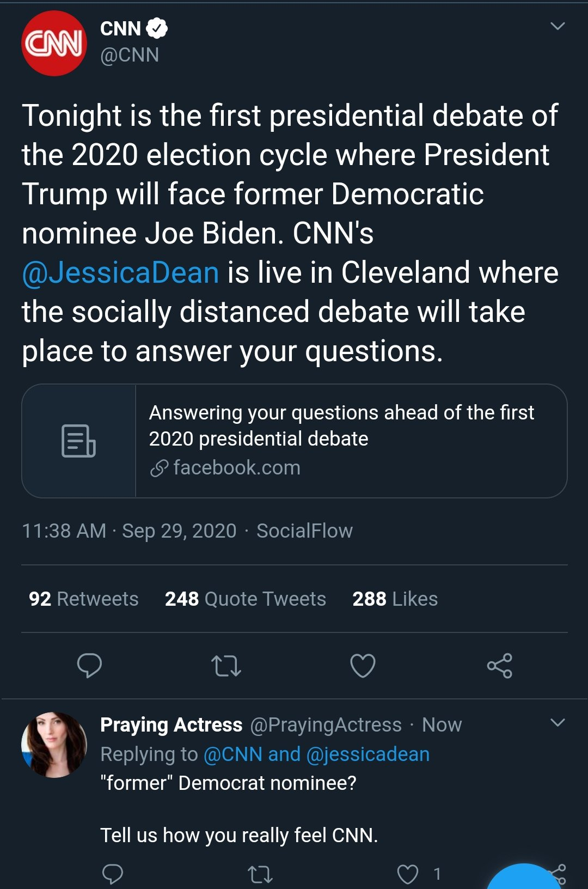The image size is (588, 889).
Task: Expand the options chevron on Praying Actress's reply
Action: pos(558,723)
